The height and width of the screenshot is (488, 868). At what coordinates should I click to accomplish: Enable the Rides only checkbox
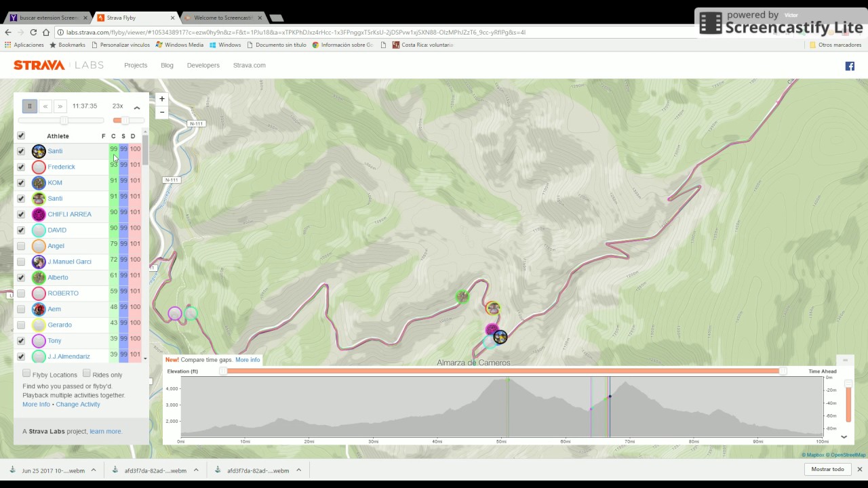pos(86,373)
